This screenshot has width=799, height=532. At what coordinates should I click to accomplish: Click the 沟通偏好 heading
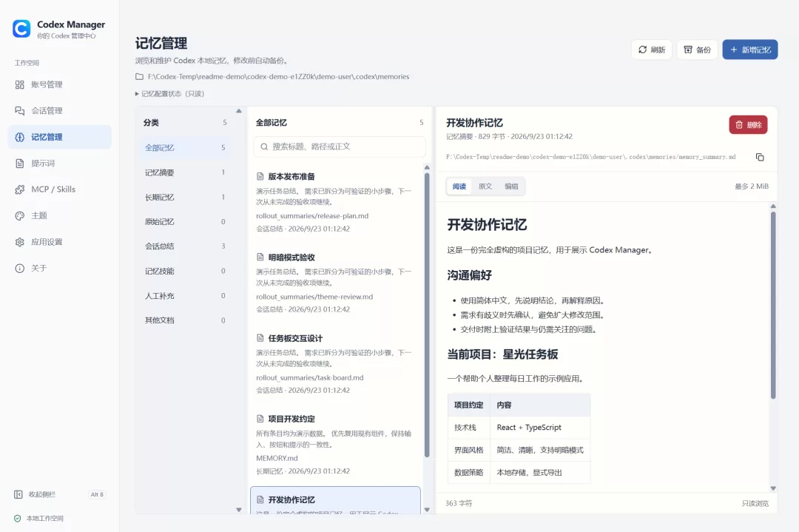[x=469, y=275]
